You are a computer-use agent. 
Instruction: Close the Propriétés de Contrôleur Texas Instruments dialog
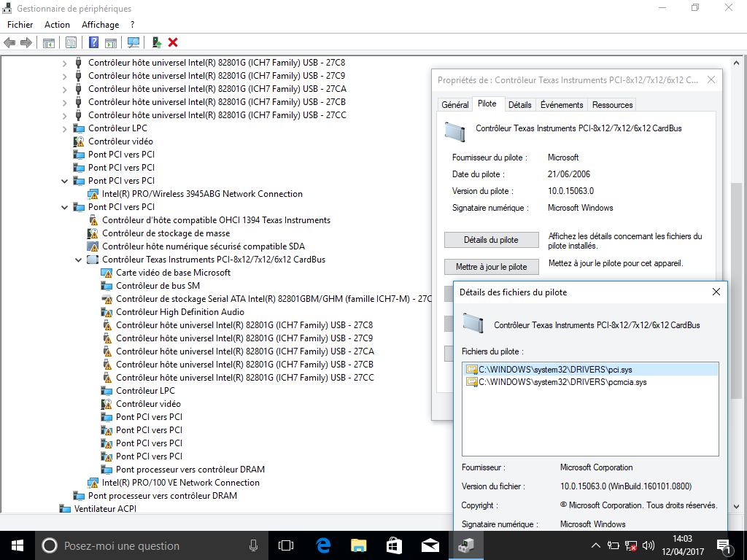pos(711,79)
